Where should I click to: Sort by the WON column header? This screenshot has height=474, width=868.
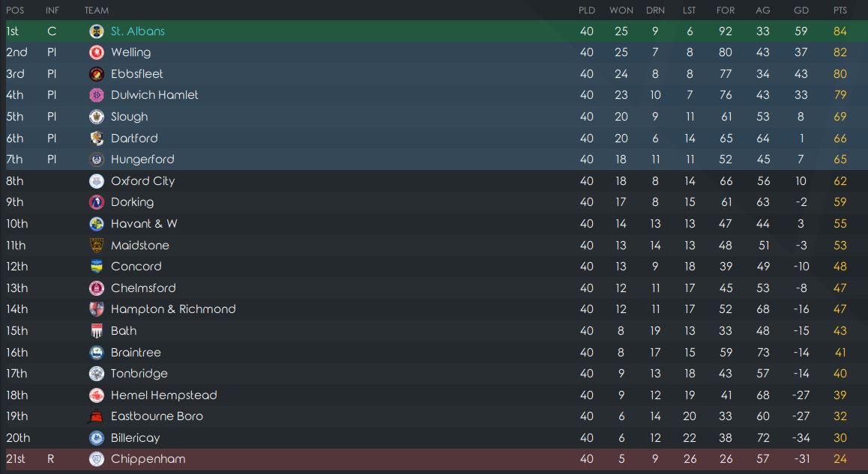(x=621, y=10)
